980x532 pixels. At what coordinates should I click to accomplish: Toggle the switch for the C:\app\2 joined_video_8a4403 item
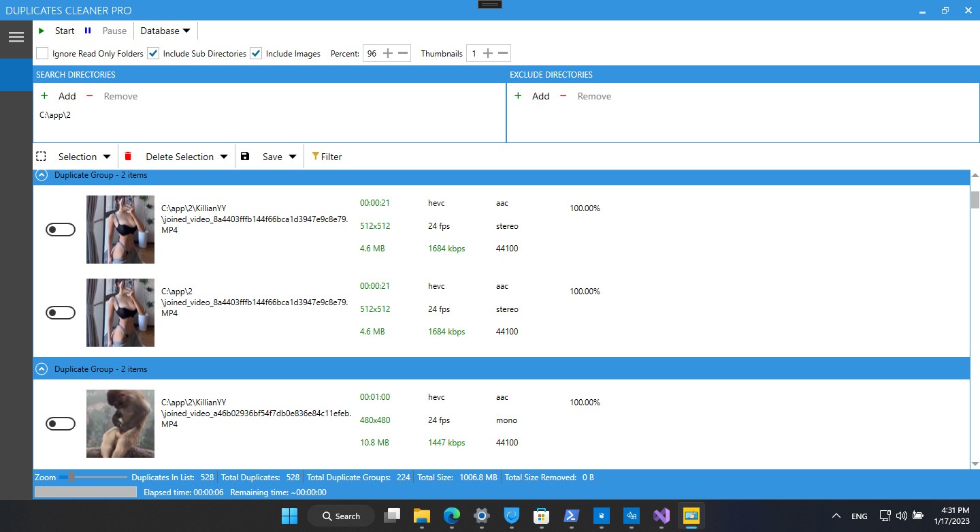[x=61, y=313]
